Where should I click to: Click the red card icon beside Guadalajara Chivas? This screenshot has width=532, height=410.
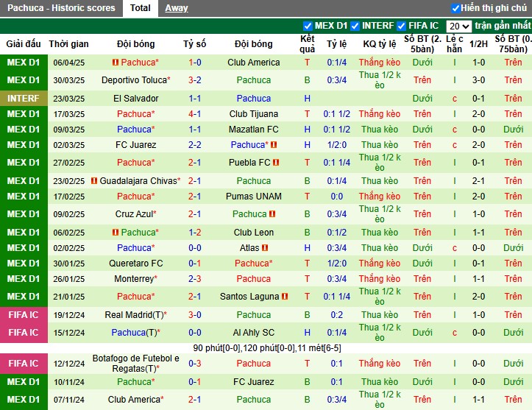click(94, 181)
